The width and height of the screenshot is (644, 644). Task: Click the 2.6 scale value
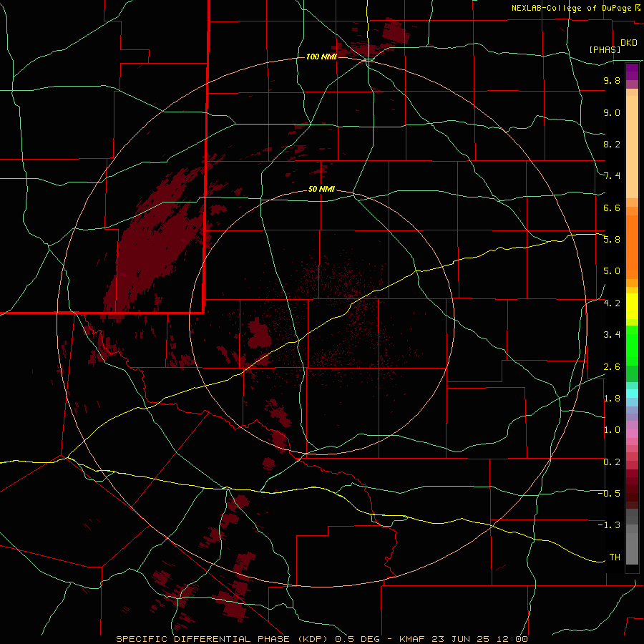tap(612, 367)
